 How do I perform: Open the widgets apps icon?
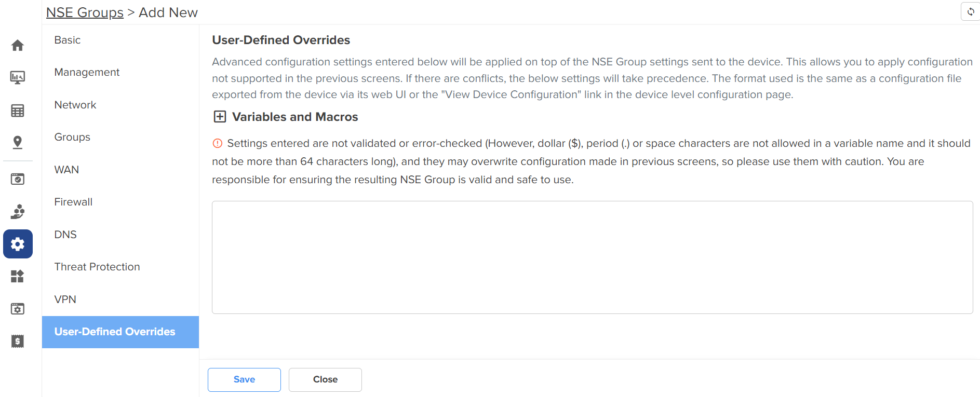pyautogui.click(x=18, y=276)
